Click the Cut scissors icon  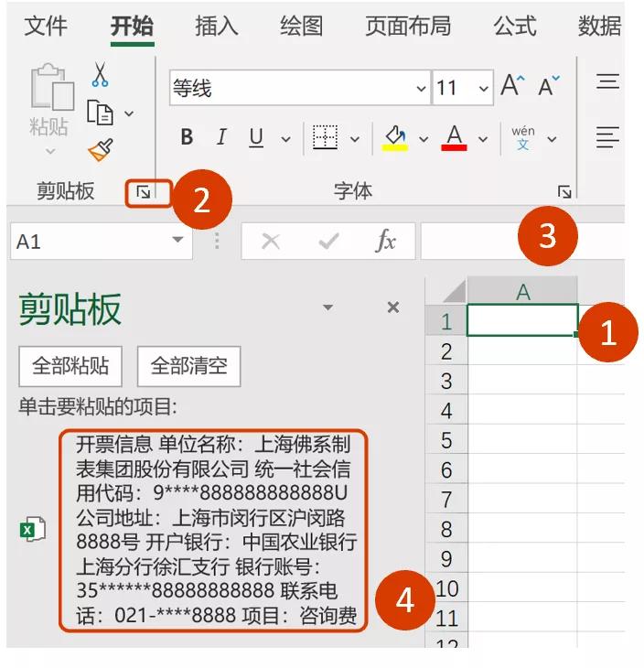point(100,74)
